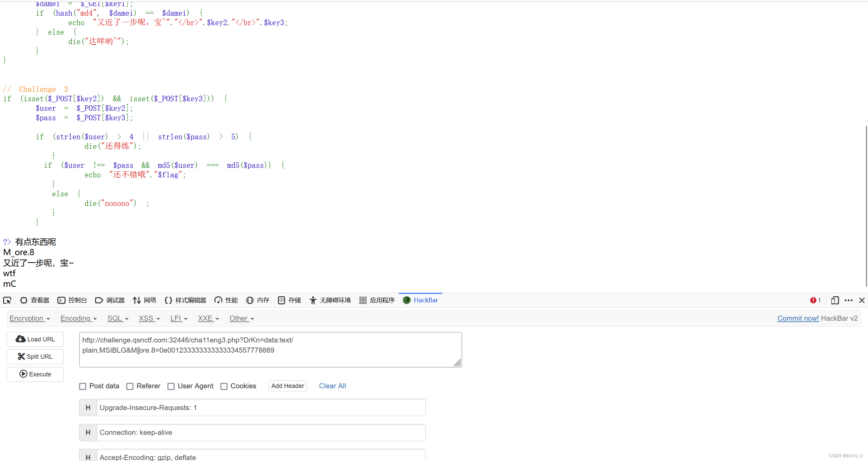Open the Network (网络) panel
868x461 pixels.
(x=145, y=300)
